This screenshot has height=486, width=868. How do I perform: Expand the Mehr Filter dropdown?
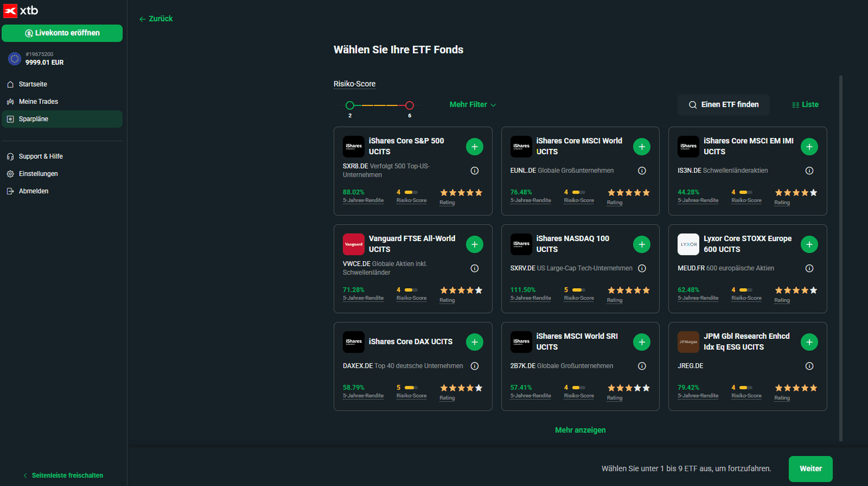(473, 104)
